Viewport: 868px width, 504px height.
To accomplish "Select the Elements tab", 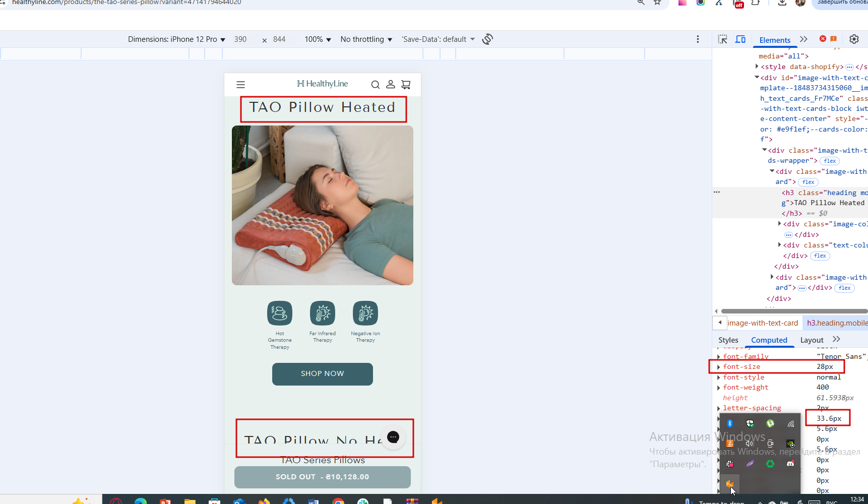I will coord(775,40).
